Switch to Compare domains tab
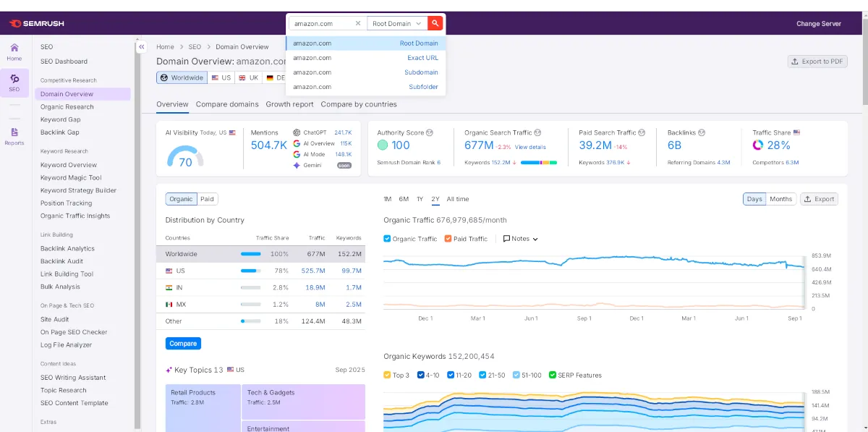Image resolution: width=868 pixels, height=432 pixels. (227, 104)
